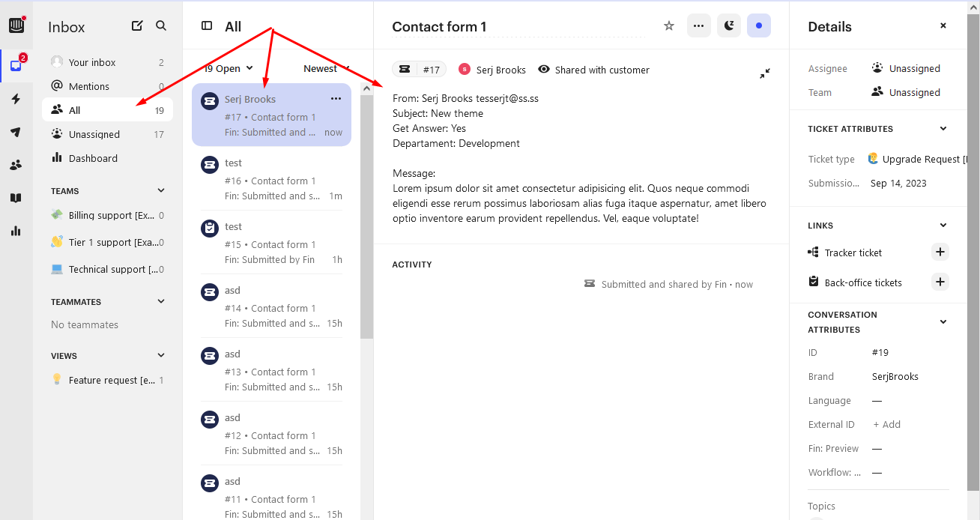Open the 19 Open status dropdown
Screen dimensions: 980x520
point(229,69)
